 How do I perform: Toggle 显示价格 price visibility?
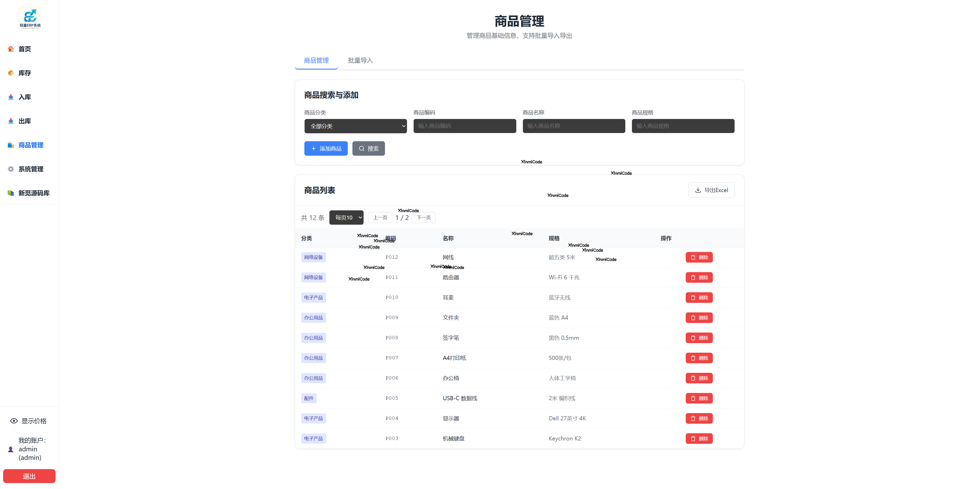[x=14, y=421]
